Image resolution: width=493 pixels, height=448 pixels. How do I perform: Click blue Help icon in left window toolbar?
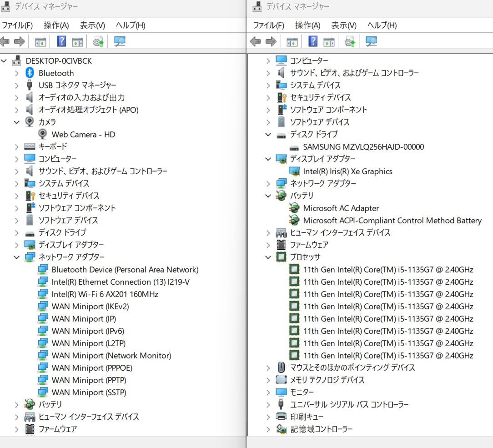tap(61, 41)
